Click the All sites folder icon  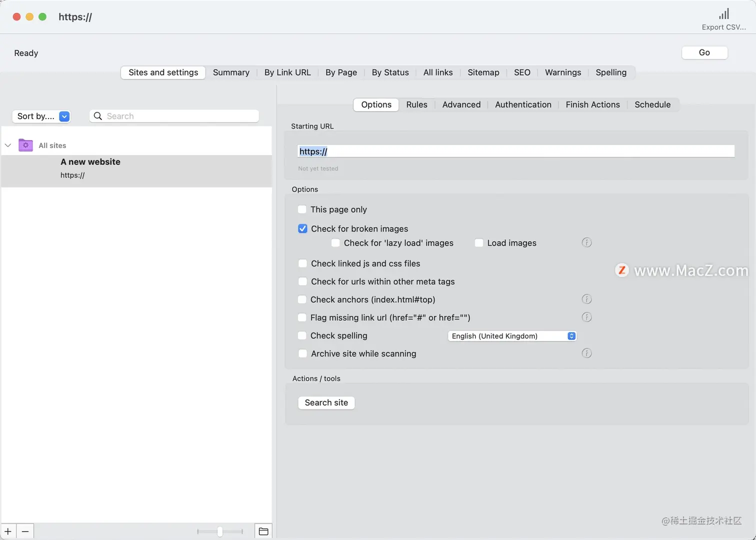coord(25,145)
